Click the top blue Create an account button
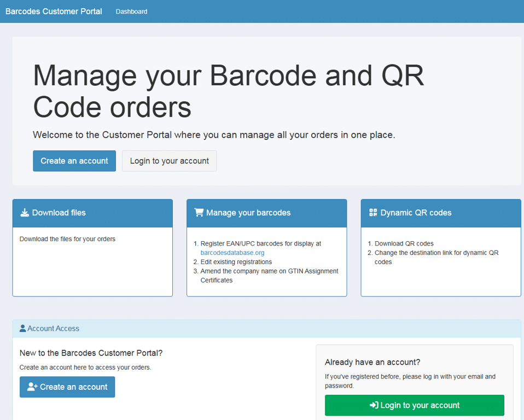Screen dimensions: 524x420 [x=74, y=161]
